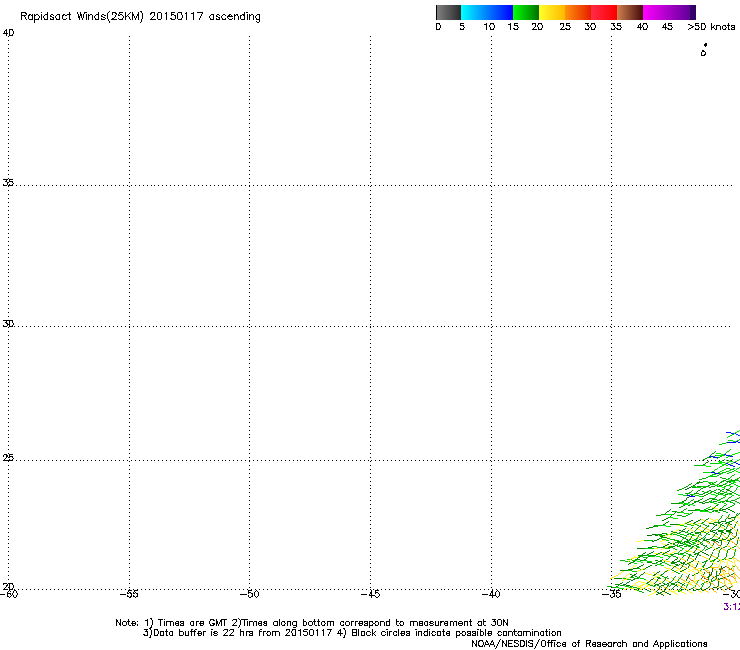Click the legend label 15 under color bar

[513, 27]
